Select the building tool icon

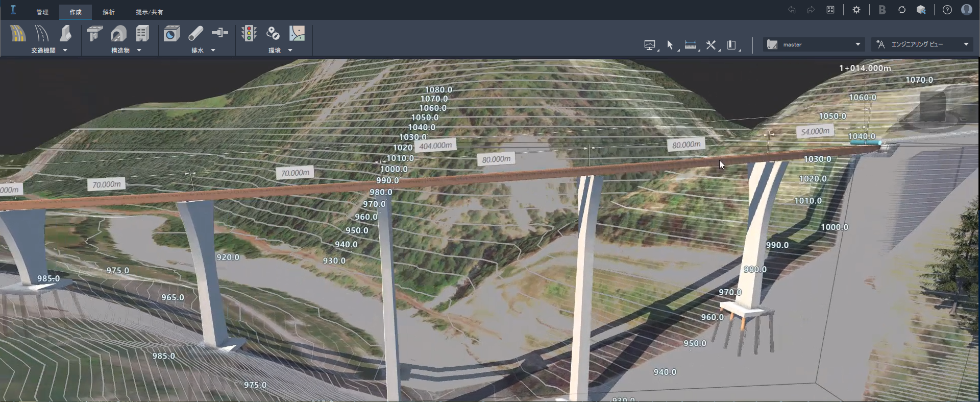point(142,34)
